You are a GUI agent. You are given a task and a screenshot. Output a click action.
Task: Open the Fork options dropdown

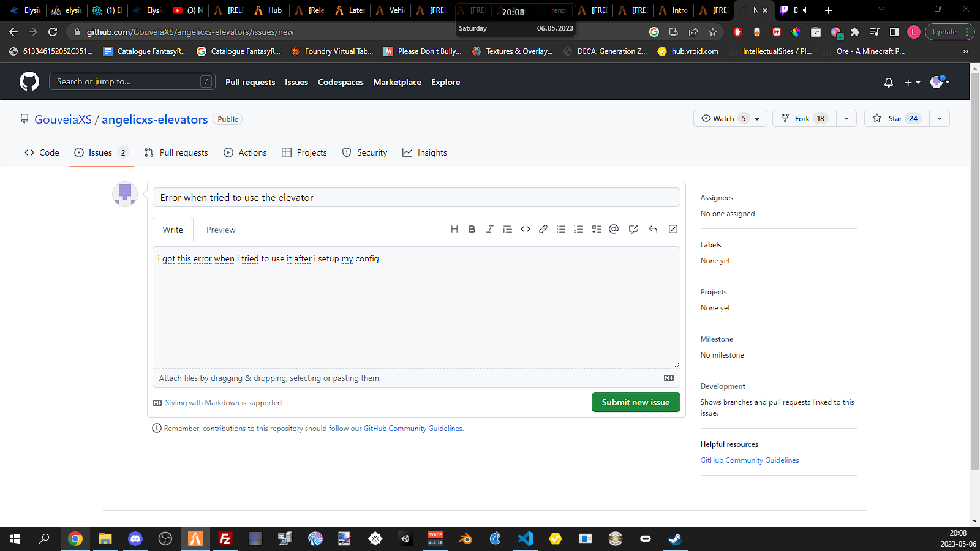(x=846, y=118)
